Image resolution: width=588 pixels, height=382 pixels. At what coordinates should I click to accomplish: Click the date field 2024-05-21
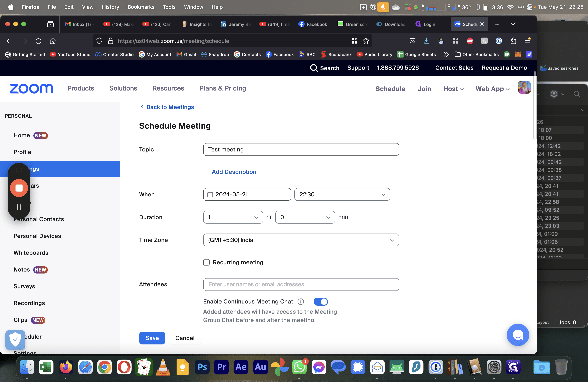coord(247,194)
